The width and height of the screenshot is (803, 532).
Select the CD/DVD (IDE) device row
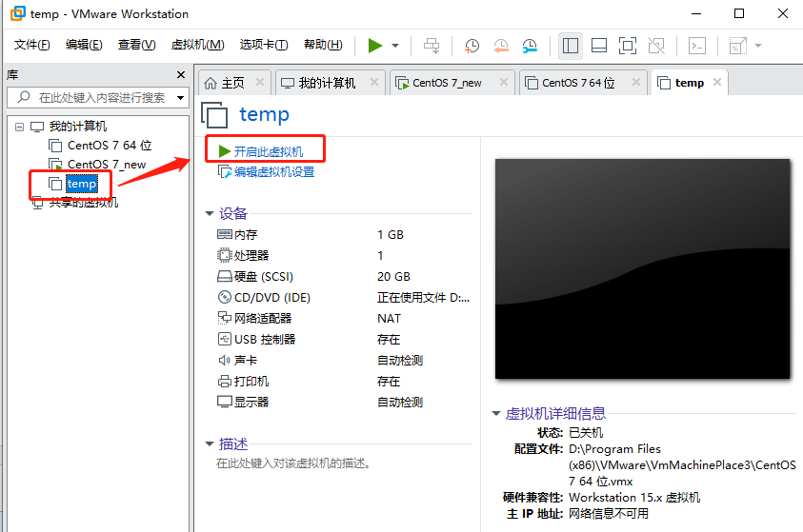pos(343,298)
